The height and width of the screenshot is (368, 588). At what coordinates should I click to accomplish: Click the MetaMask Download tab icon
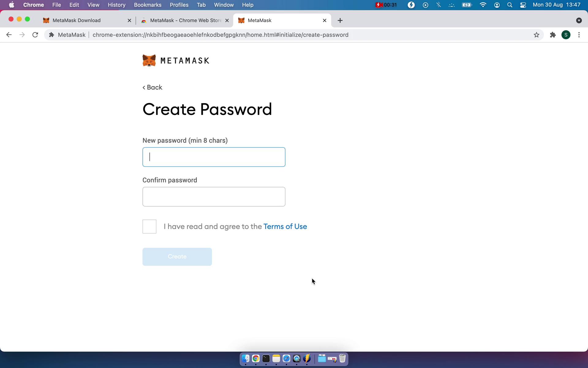46,20
